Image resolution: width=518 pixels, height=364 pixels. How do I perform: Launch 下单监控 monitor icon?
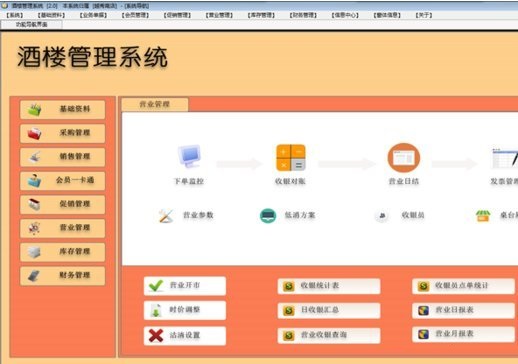[x=189, y=157]
